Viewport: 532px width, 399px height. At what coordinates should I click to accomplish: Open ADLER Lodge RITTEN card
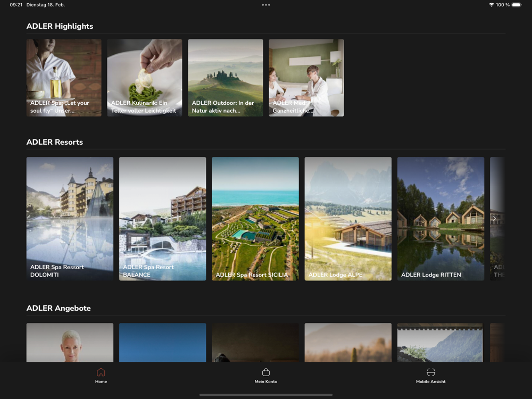[x=440, y=219]
